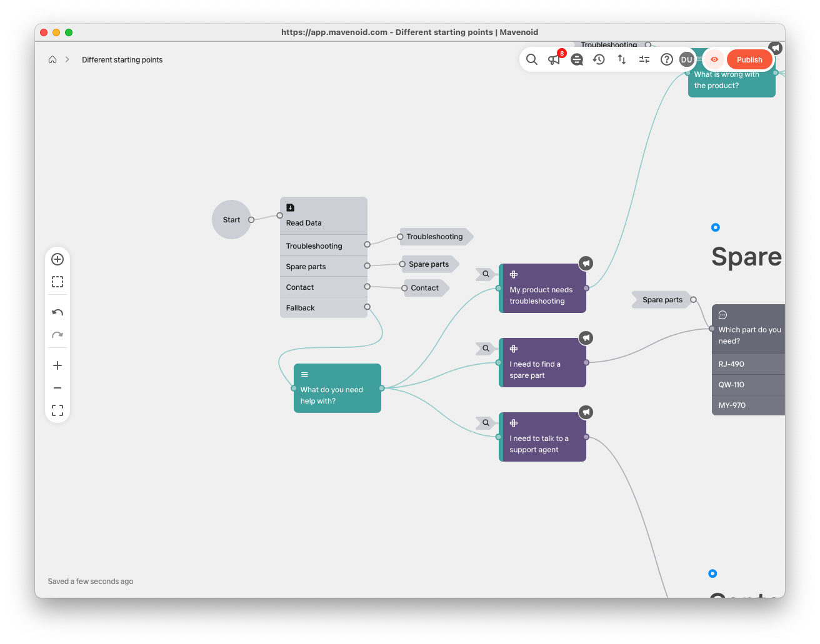Toggle megaphone badge on support agent node
Image resolution: width=820 pixels, height=644 pixels.
tap(586, 412)
